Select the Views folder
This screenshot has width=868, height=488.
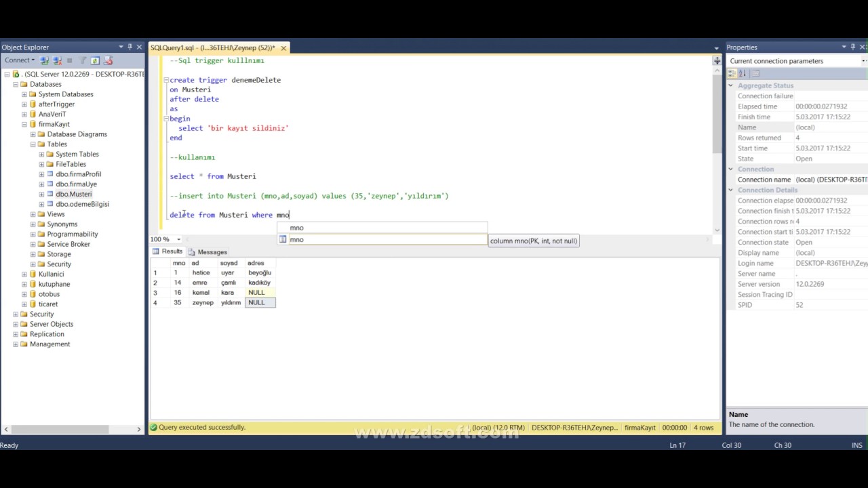(x=56, y=214)
